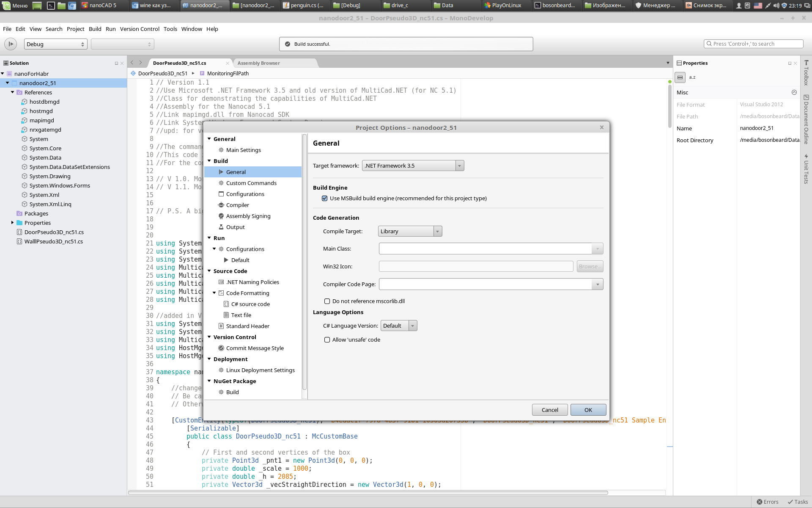The image size is (812, 508).
Task: Switch to Assembly Browser tab
Action: pos(258,63)
